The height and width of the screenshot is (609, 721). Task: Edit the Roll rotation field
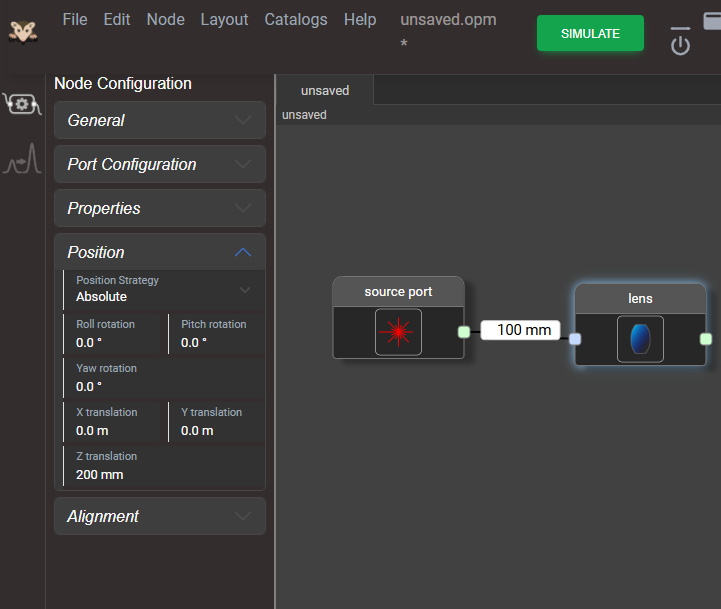[x=112, y=334]
